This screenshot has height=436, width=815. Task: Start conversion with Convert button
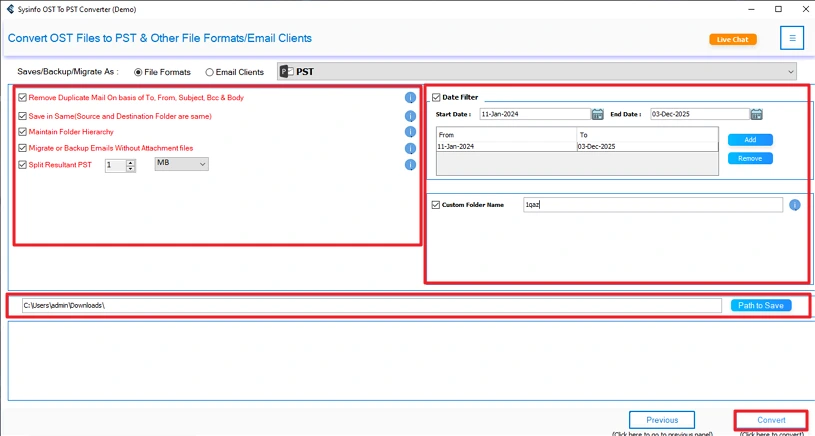[771, 420]
